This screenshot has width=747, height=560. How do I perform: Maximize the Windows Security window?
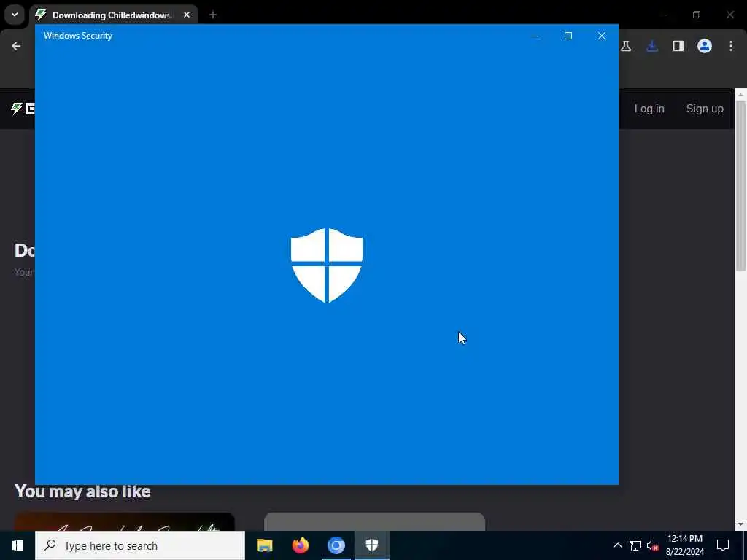(568, 36)
